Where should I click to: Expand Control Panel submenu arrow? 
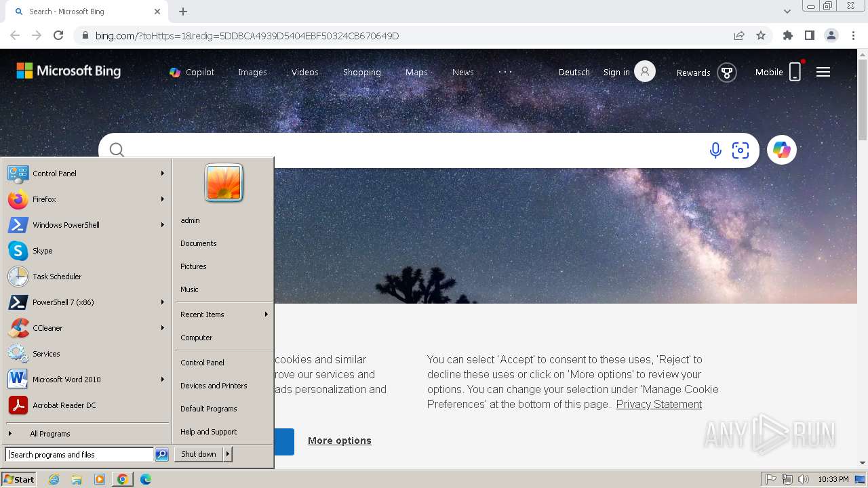(163, 174)
